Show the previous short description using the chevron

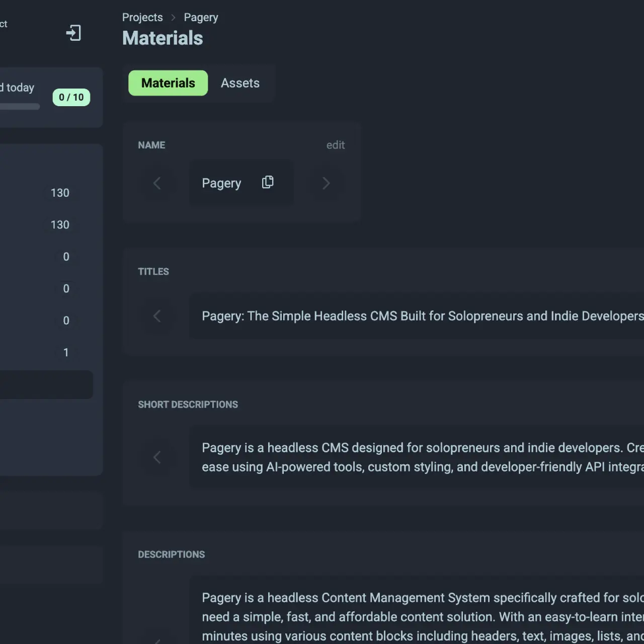click(157, 457)
